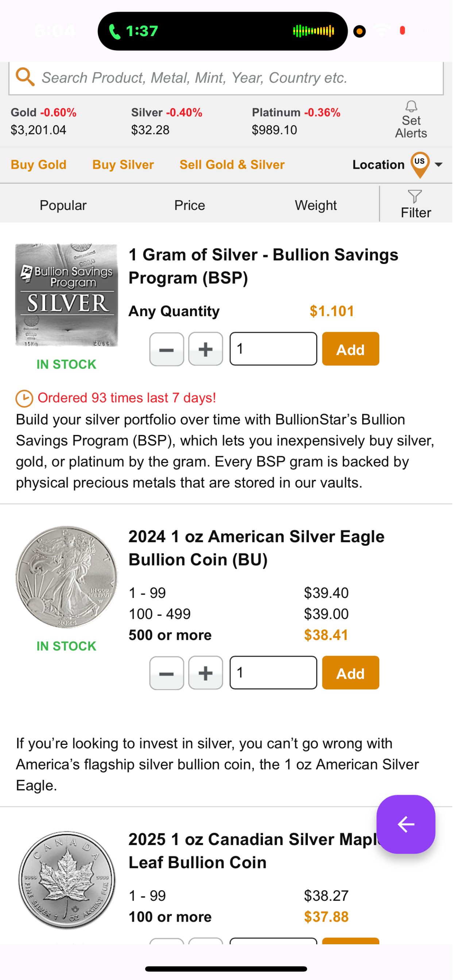The width and height of the screenshot is (453, 980).
Task: Sort products by Price
Action: coord(190,205)
